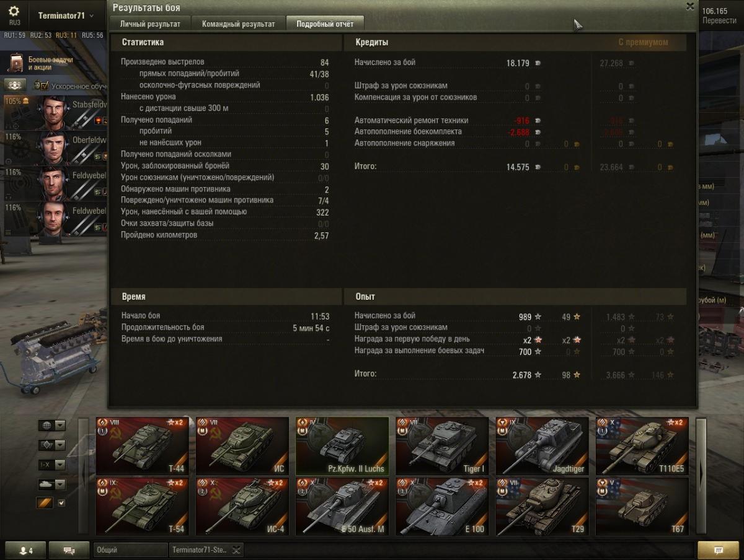Click the orange elite vehicles filter button
Screen dimensions: 744x560
pyautogui.click(x=45, y=503)
